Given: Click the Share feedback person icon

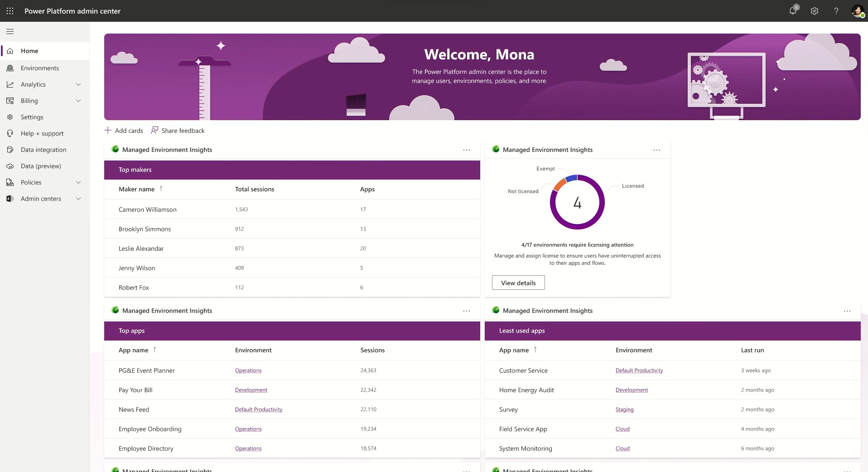Looking at the screenshot, I should [154, 130].
